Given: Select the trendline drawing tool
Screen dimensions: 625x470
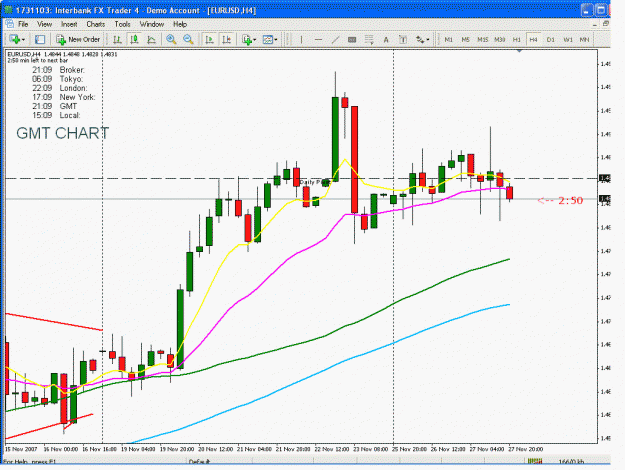Looking at the screenshot, I should (336, 39).
